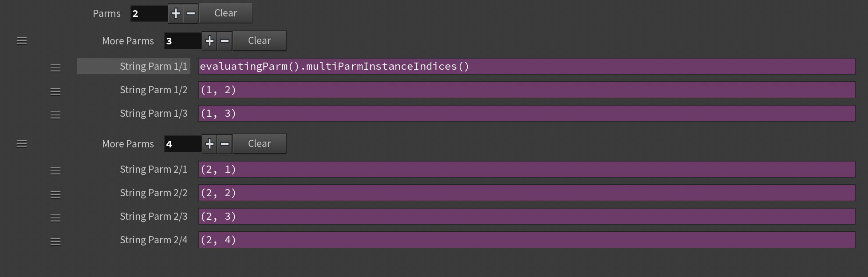Remove an instance from second More Parms
Image resolution: width=868 pixels, height=277 pixels.
tap(225, 144)
